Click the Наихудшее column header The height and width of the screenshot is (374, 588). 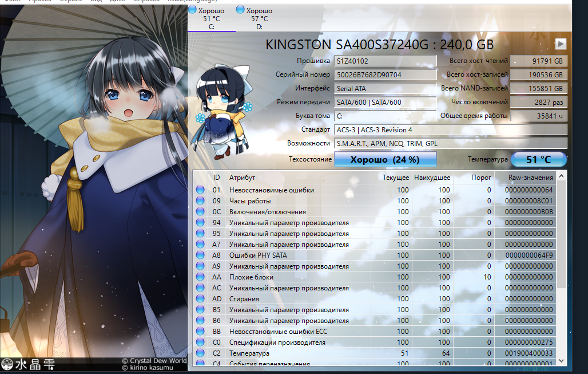tap(432, 177)
